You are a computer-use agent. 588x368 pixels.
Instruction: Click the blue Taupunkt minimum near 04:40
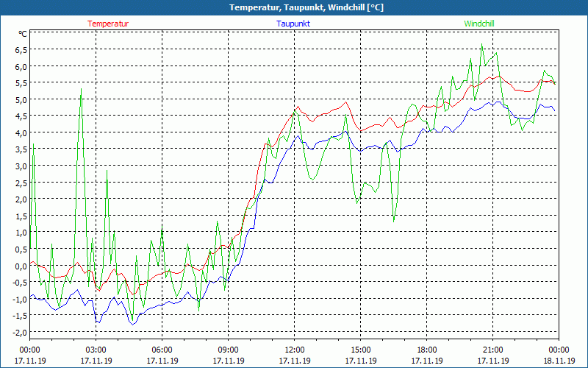133,325
